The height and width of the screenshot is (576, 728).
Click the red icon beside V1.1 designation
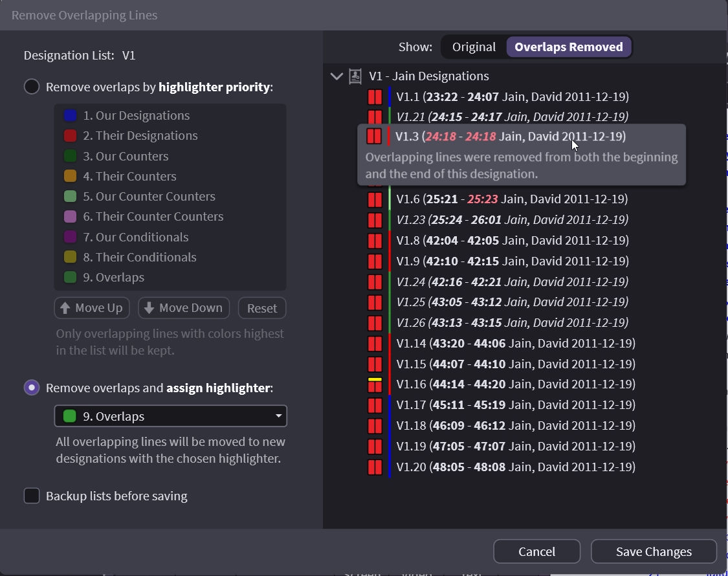[374, 97]
